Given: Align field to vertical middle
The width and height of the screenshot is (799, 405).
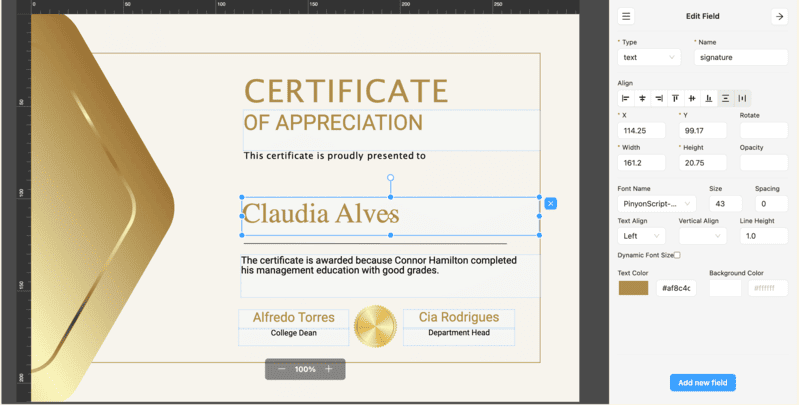Looking at the screenshot, I should click(692, 99).
